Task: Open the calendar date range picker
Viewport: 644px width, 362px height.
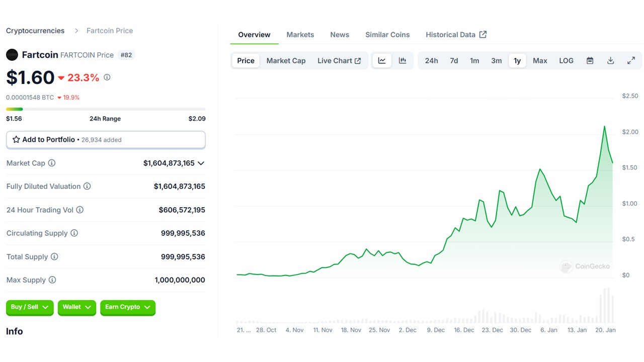Action: 590,61
